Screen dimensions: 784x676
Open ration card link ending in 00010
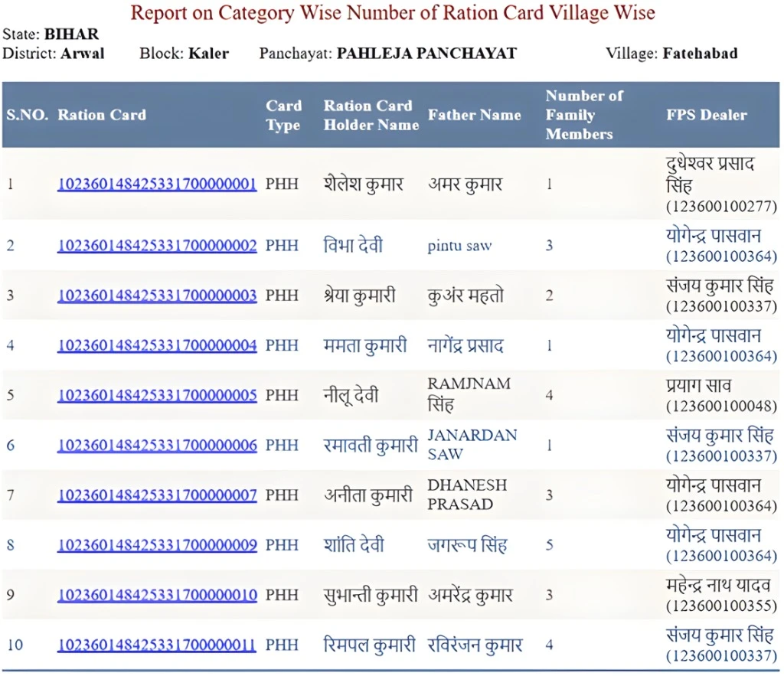point(157,595)
